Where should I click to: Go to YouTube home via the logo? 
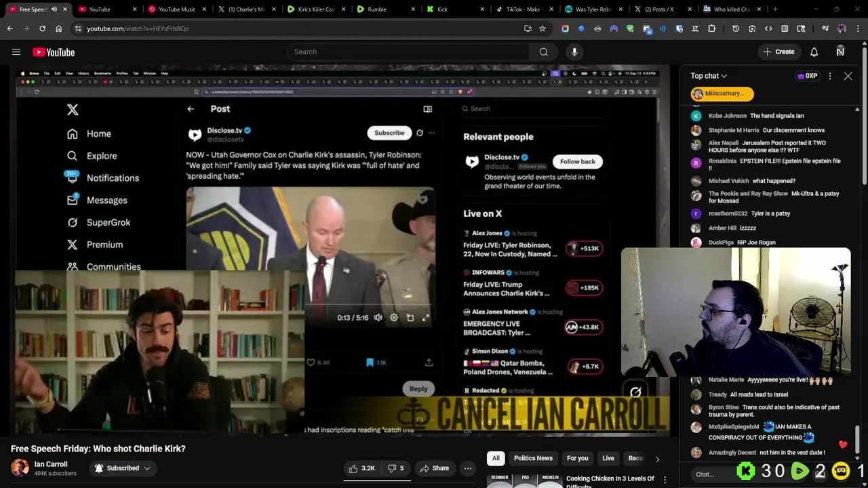[x=54, y=52]
